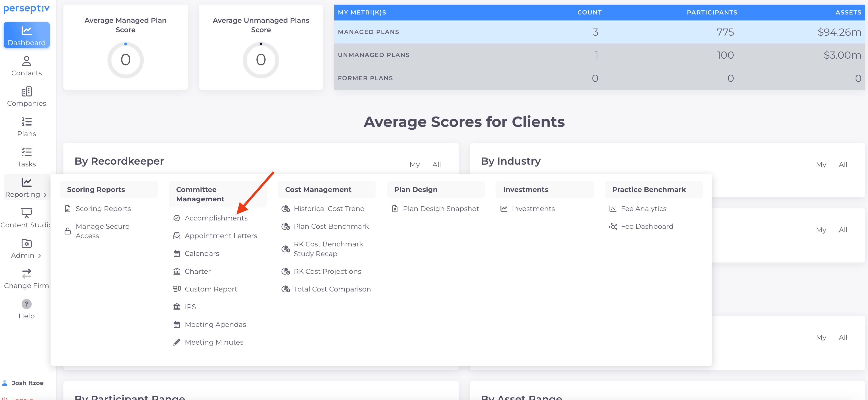Viewport: 868px width, 400px height.
Task: Open the Fee Dashboard link
Action: (647, 226)
